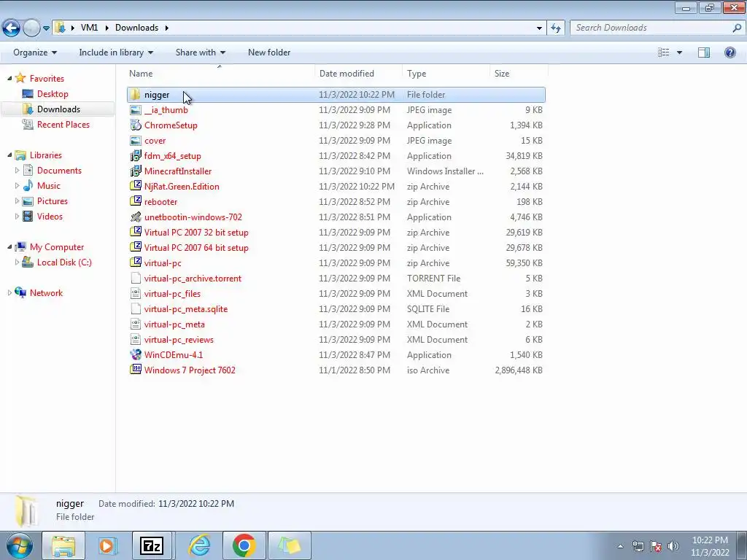747x560 pixels.
Task: Toggle the preview pane
Action: tap(704, 52)
